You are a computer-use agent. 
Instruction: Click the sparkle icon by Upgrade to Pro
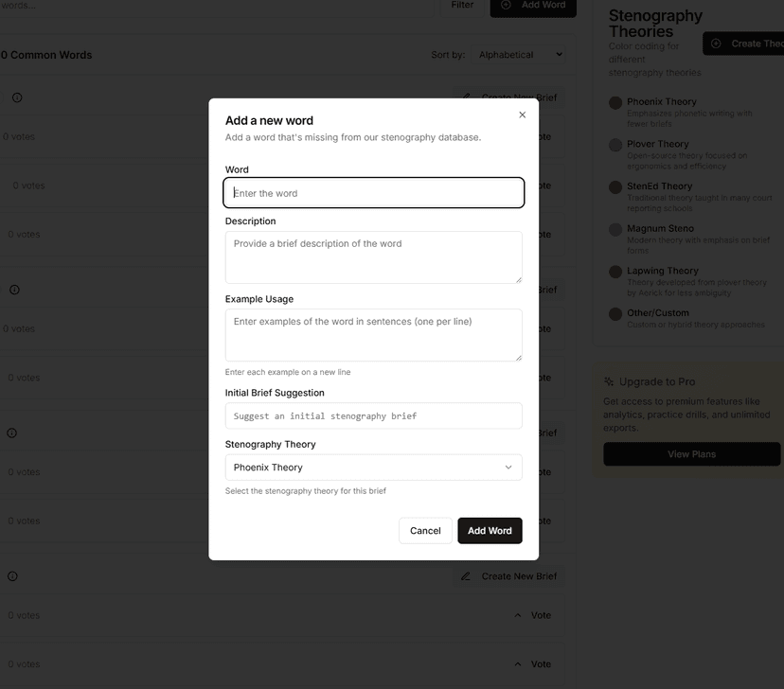click(x=609, y=381)
